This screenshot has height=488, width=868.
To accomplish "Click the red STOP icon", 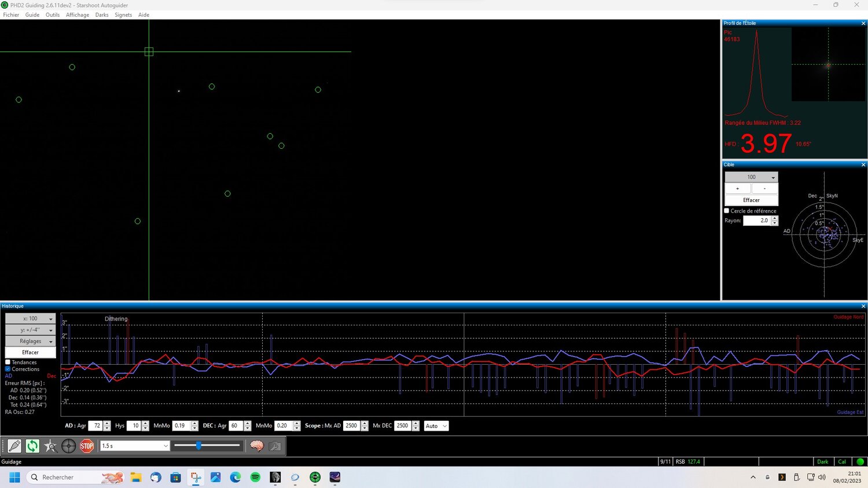I will click(x=87, y=446).
